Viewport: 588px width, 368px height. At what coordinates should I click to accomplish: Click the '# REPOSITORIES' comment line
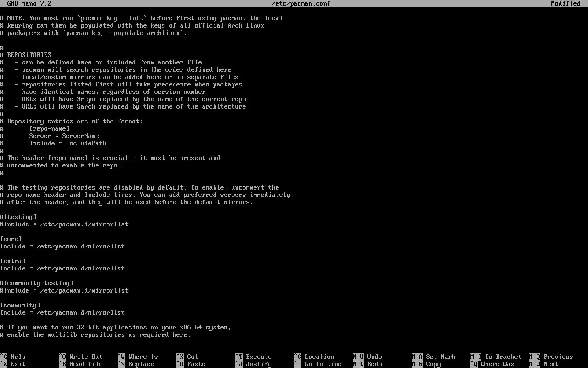[26, 55]
